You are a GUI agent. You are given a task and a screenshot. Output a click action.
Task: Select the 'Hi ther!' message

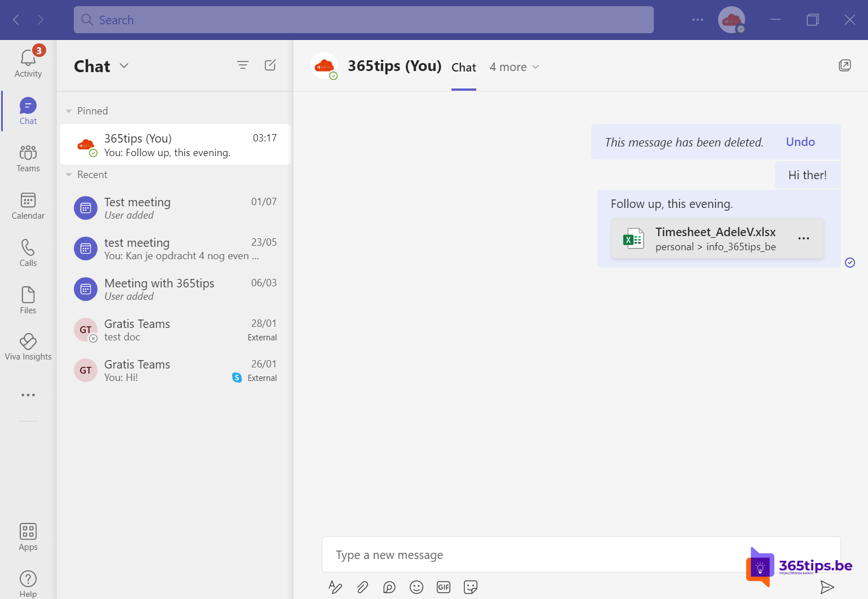(808, 175)
